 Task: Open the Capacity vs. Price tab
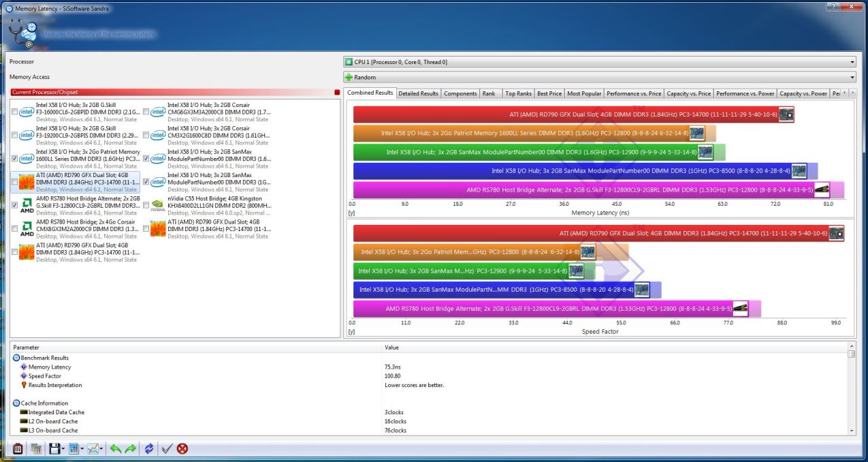click(x=688, y=93)
